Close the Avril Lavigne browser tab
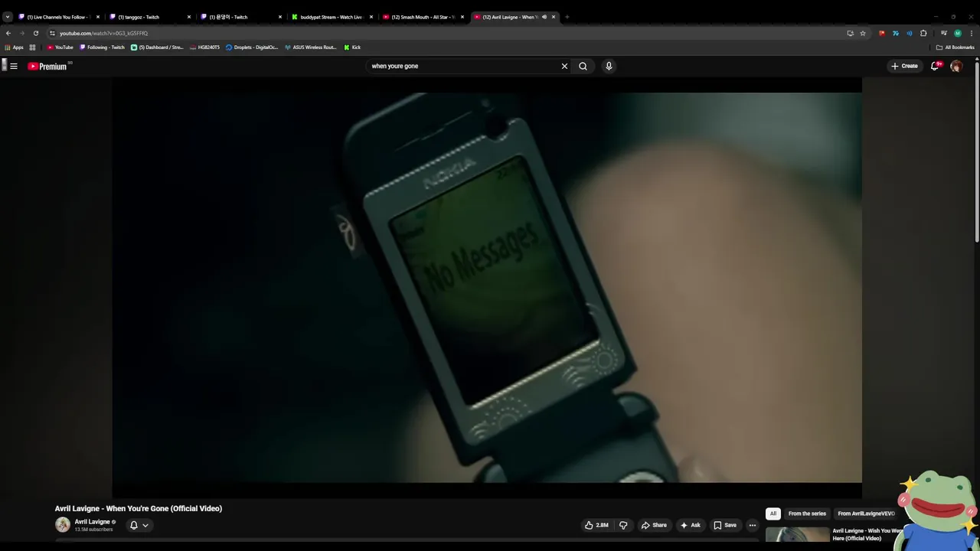The height and width of the screenshot is (551, 980). pos(554,17)
